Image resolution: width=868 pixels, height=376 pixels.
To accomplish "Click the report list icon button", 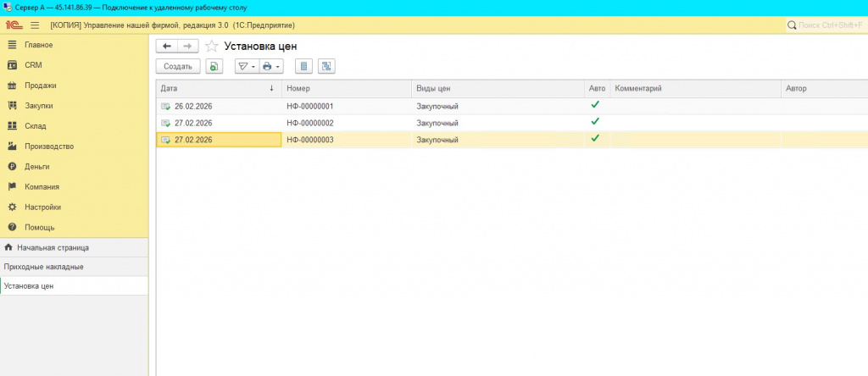I will (303, 66).
